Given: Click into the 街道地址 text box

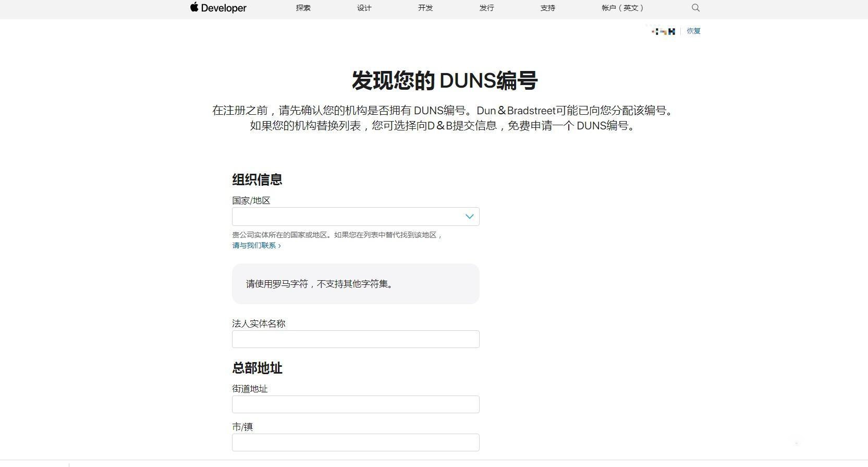Looking at the screenshot, I should pos(356,404).
